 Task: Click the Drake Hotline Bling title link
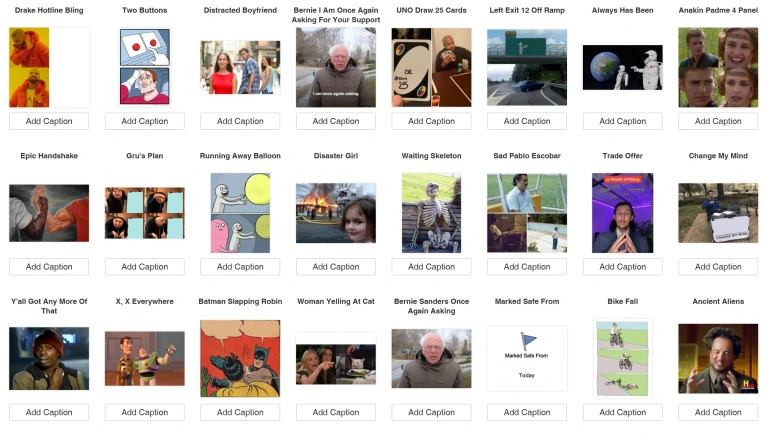pyautogui.click(x=49, y=10)
